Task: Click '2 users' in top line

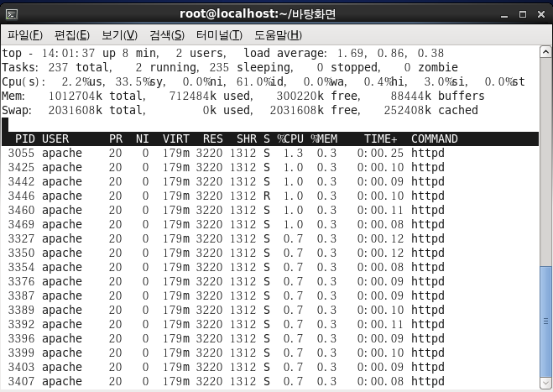Action: (201, 53)
